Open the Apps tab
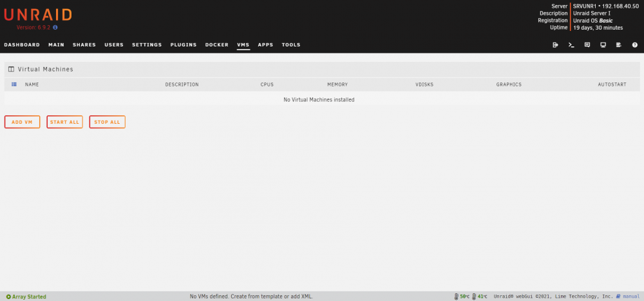The width and height of the screenshot is (644, 301). tap(265, 45)
